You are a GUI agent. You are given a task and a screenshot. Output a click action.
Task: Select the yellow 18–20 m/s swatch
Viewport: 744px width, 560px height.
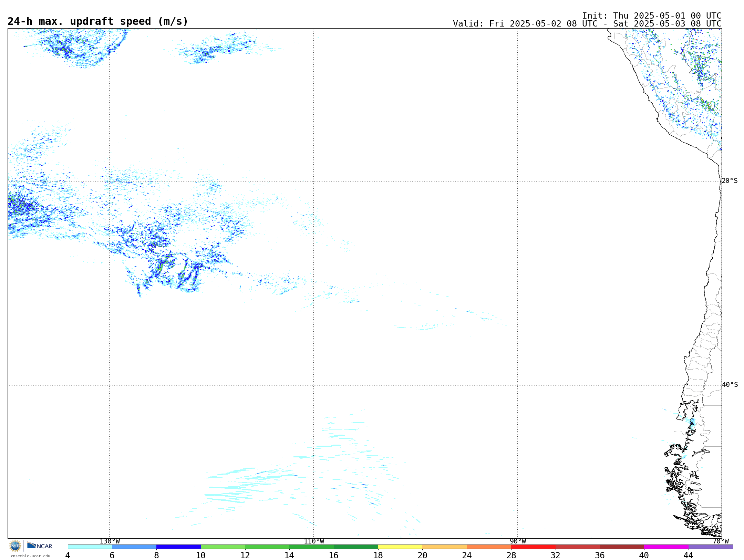pyautogui.click(x=400, y=547)
